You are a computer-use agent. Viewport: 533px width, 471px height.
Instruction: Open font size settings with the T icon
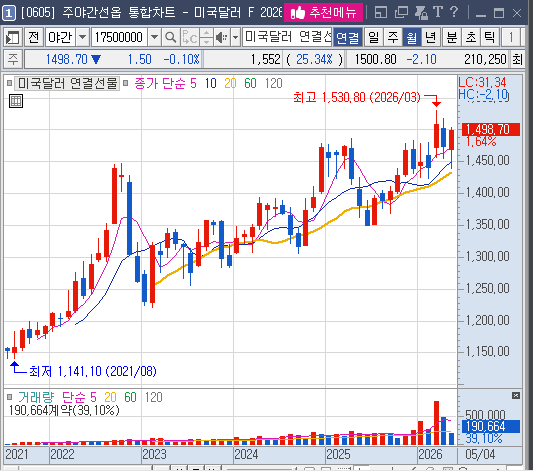(x=438, y=13)
